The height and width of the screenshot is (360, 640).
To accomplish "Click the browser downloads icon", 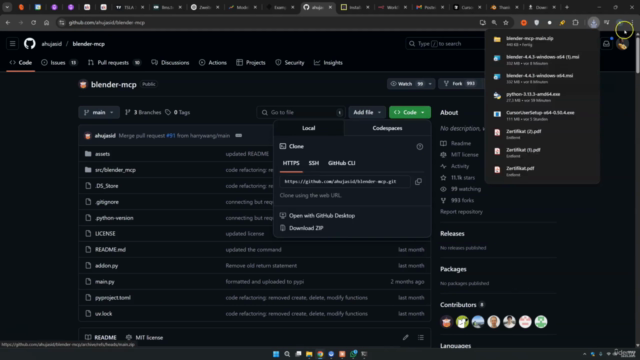I will coord(593,22).
